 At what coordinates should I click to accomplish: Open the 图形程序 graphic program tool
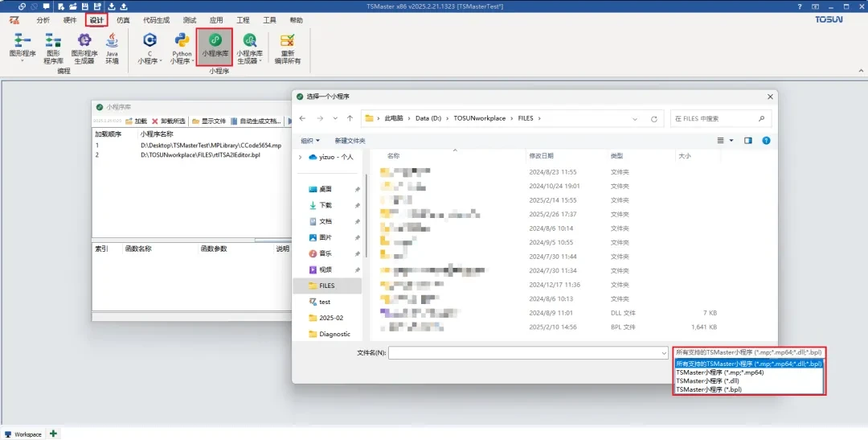click(x=22, y=47)
